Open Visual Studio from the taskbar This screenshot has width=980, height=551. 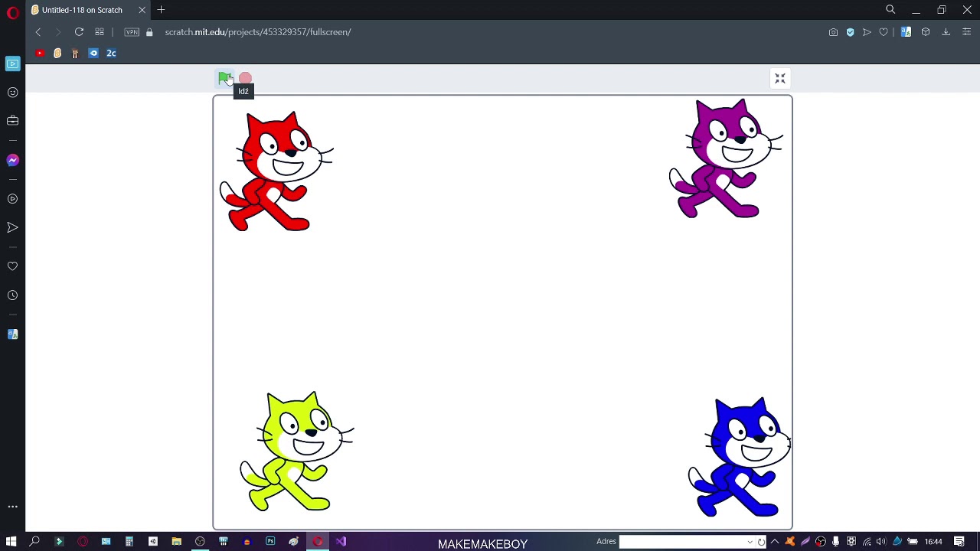pyautogui.click(x=341, y=541)
